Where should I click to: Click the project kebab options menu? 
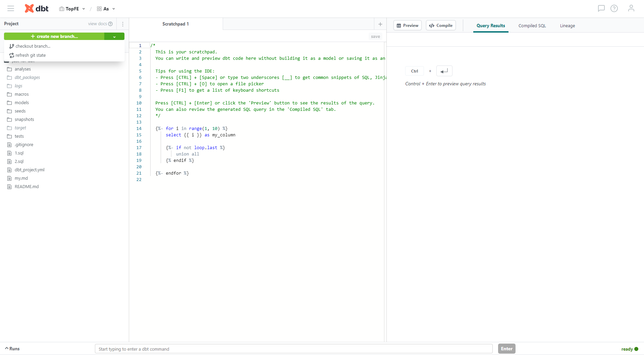click(123, 24)
